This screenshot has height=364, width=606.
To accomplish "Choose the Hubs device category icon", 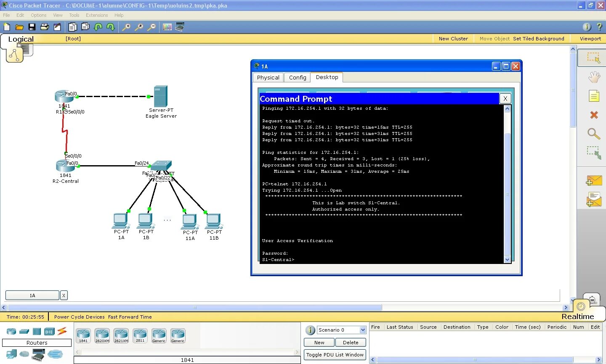I will point(37,331).
